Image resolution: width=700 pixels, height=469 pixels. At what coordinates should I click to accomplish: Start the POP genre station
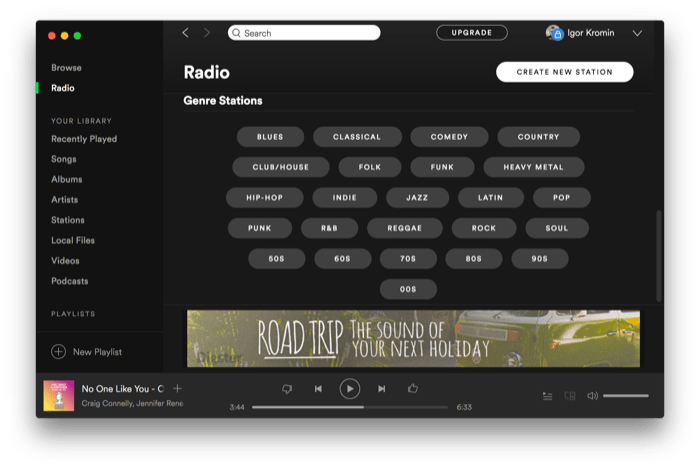[x=562, y=197]
